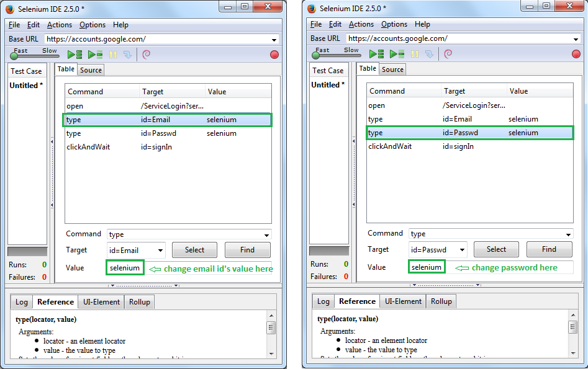Toggle red Record button in left window
This screenshot has width=588, height=369.
pos(274,55)
